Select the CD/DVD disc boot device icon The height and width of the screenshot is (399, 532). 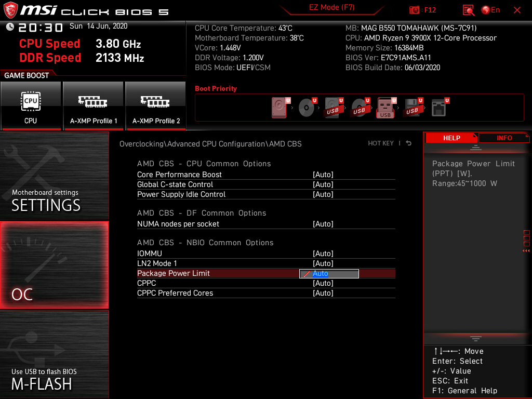click(x=307, y=108)
